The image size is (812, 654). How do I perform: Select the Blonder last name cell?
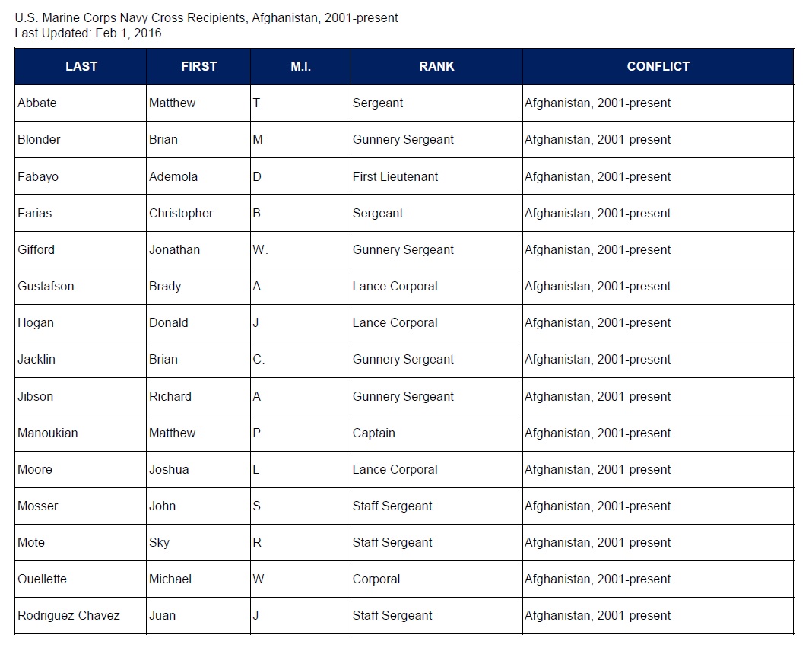pos(39,139)
